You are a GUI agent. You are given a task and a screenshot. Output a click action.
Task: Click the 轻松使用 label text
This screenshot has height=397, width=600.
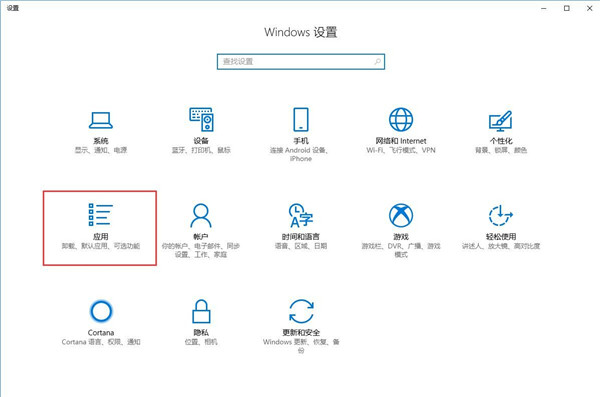coord(501,237)
